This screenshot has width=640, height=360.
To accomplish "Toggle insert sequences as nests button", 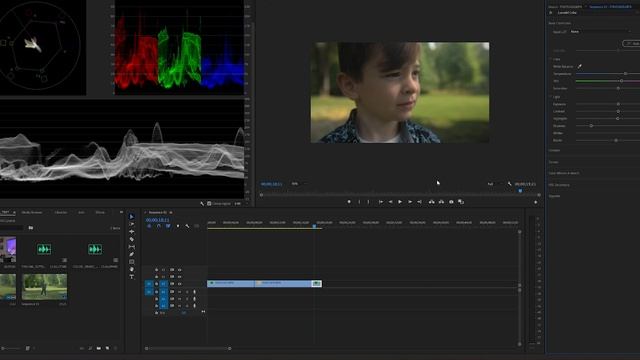I will pos(149,226).
